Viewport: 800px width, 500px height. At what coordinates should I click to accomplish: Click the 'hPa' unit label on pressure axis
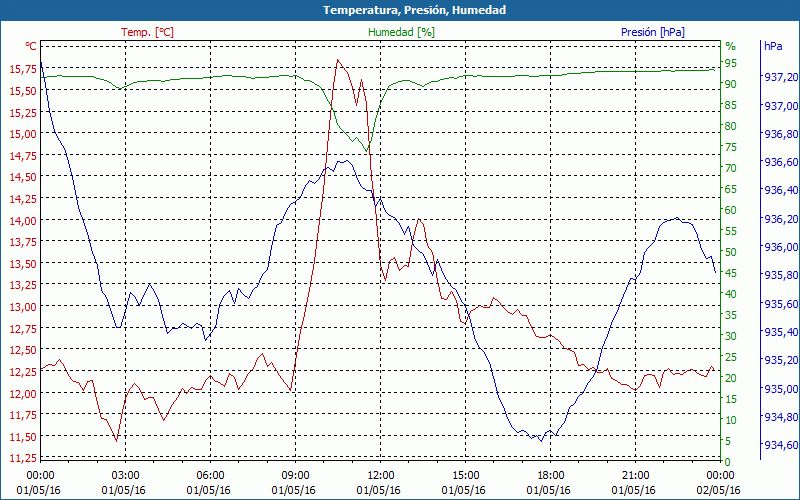(x=773, y=46)
